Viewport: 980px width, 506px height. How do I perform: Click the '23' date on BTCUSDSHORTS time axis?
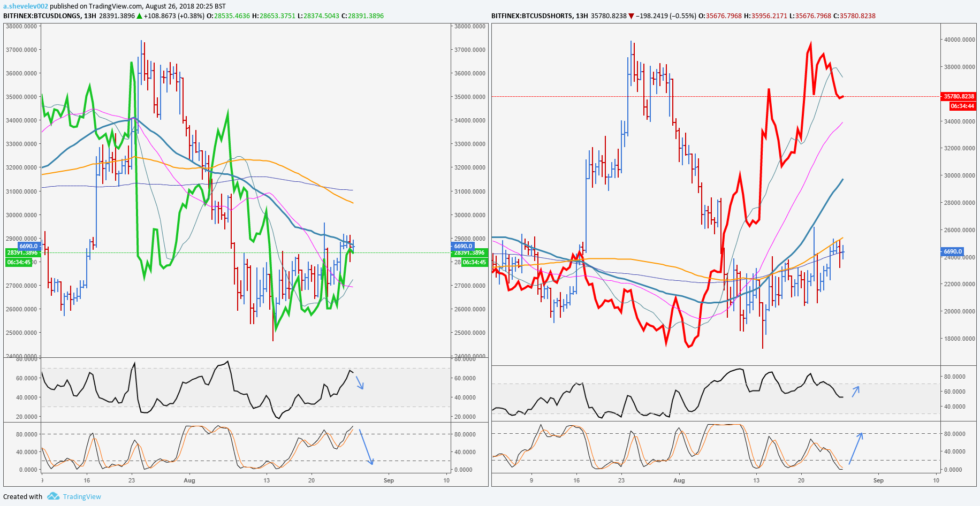[621, 480]
